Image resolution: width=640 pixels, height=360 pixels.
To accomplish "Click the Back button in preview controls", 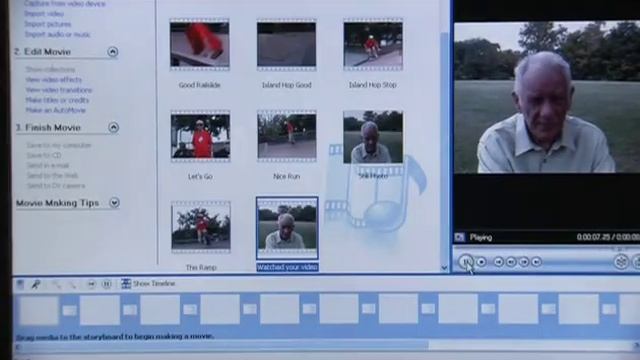I will point(498,262).
